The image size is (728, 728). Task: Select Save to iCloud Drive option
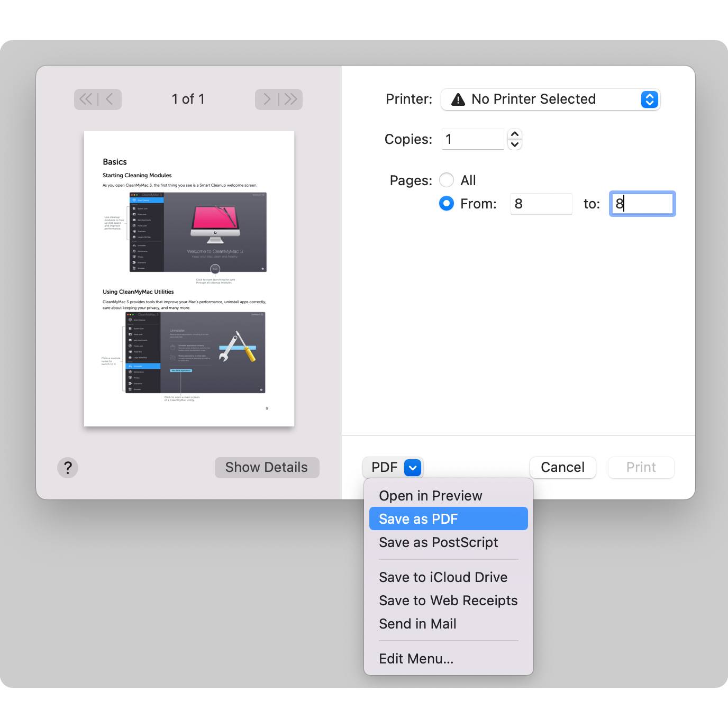443,577
